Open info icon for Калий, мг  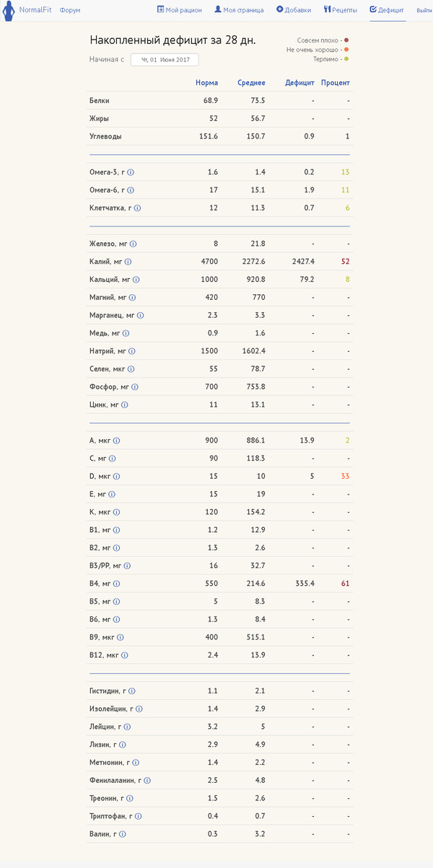(x=128, y=262)
